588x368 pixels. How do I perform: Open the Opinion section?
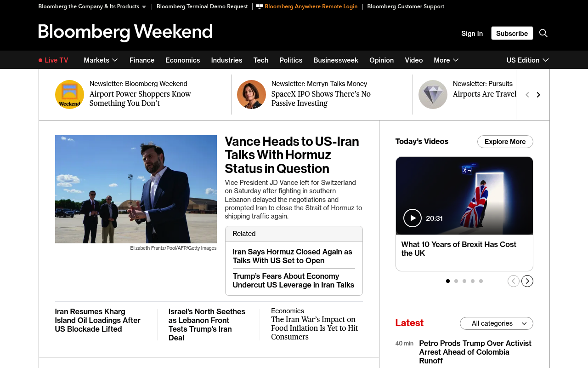[382, 60]
